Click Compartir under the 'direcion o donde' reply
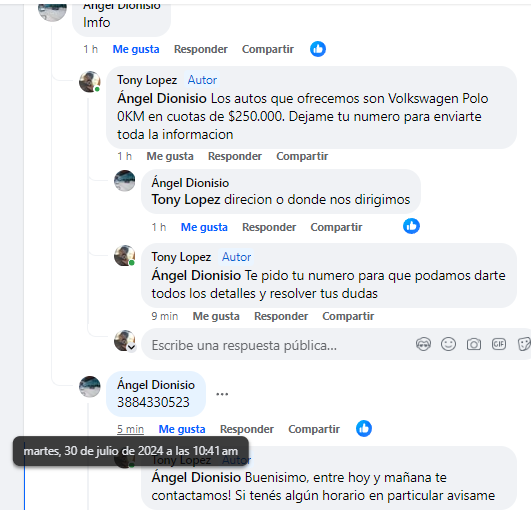The height and width of the screenshot is (510, 531). point(336,227)
